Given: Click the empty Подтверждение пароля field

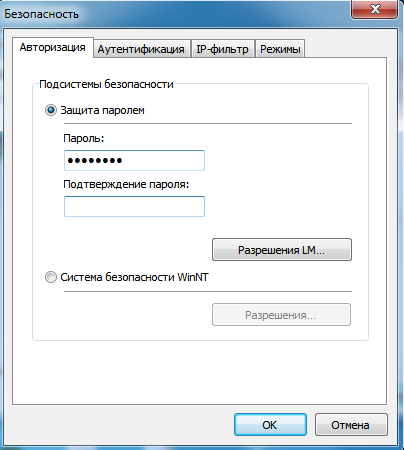Looking at the screenshot, I should click(x=134, y=206).
